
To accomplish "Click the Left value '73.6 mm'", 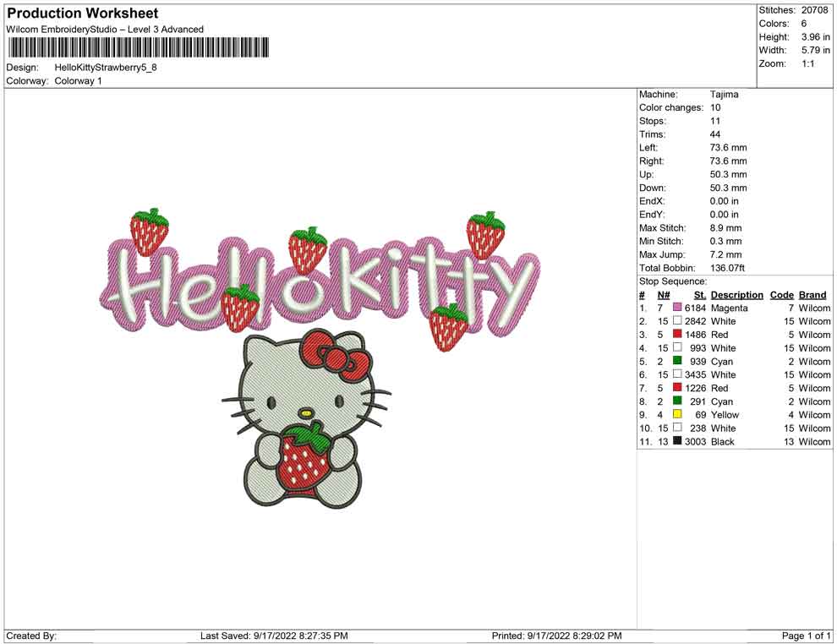I will click(729, 148).
